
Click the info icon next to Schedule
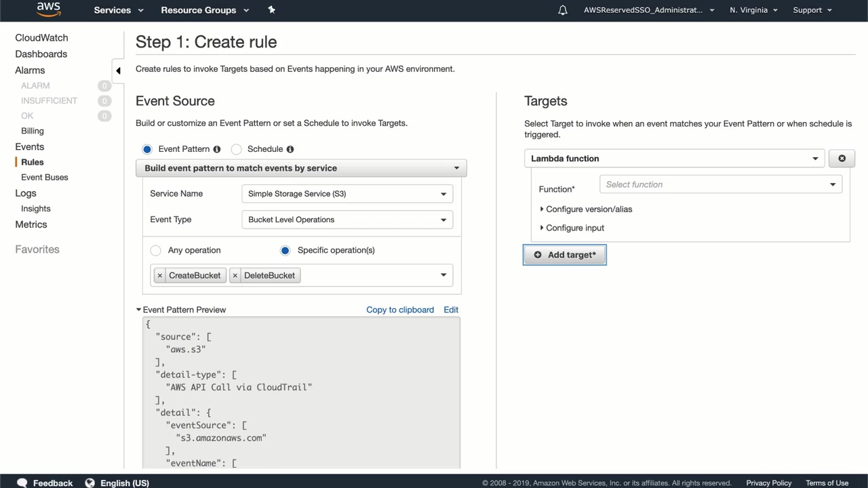tap(290, 149)
